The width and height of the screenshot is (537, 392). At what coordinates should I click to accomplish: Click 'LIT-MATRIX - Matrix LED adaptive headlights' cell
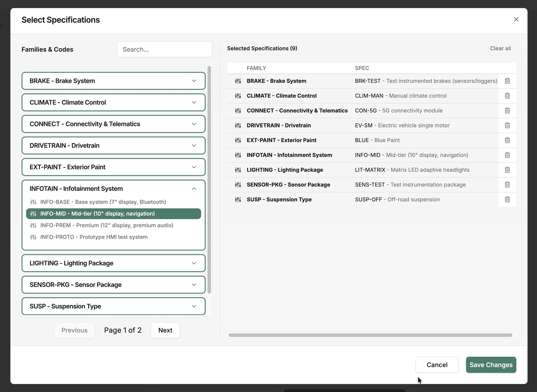[412, 170]
